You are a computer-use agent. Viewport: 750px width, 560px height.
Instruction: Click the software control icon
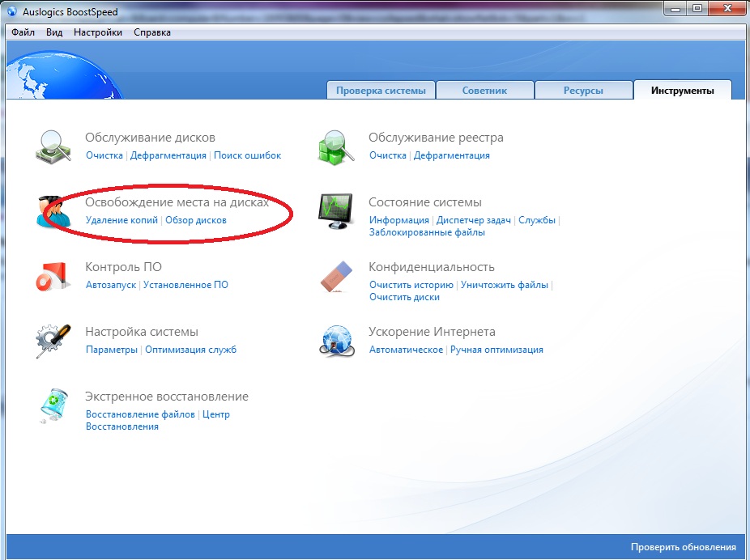(53, 276)
